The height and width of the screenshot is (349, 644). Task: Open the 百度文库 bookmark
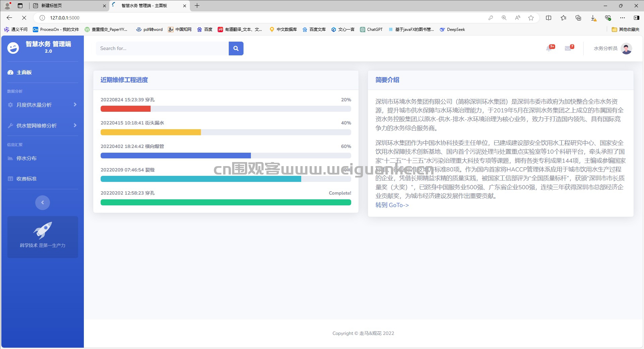(x=314, y=30)
